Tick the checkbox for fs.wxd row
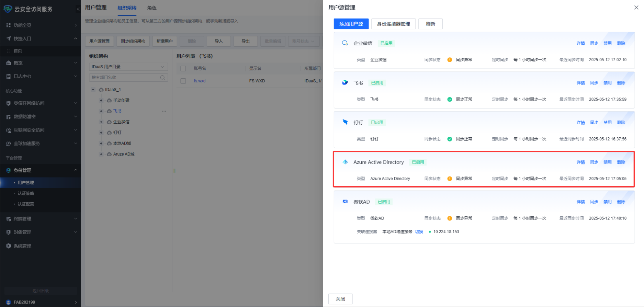Image resolution: width=644 pixels, height=307 pixels. tap(183, 81)
